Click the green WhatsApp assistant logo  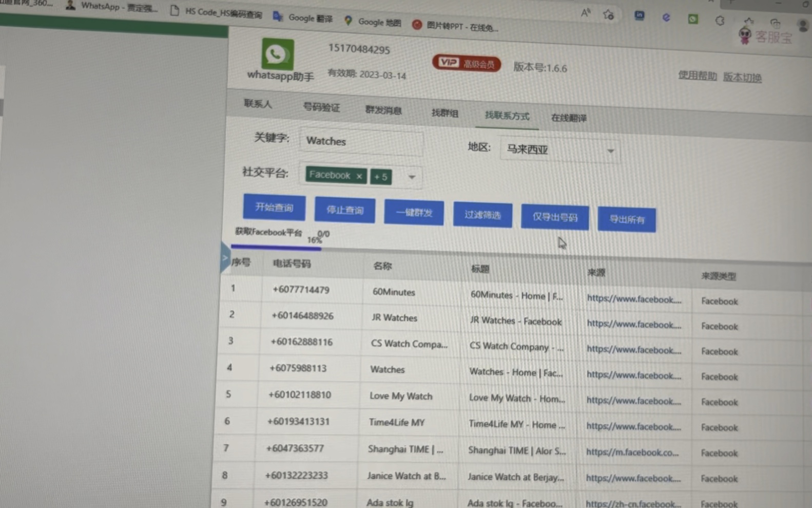point(278,53)
